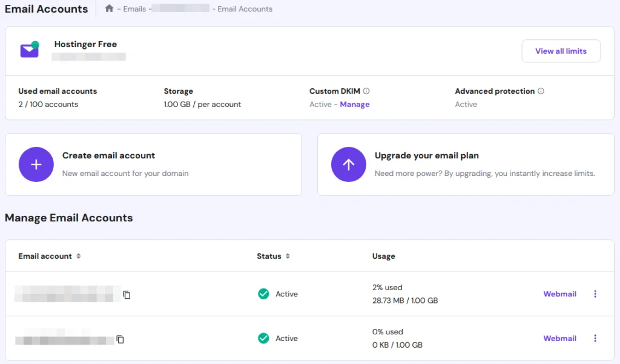Viewport: 620px width, 364px height.
Task: Open the three-dot menu for the second email account
Action: (x=595, y=339)
